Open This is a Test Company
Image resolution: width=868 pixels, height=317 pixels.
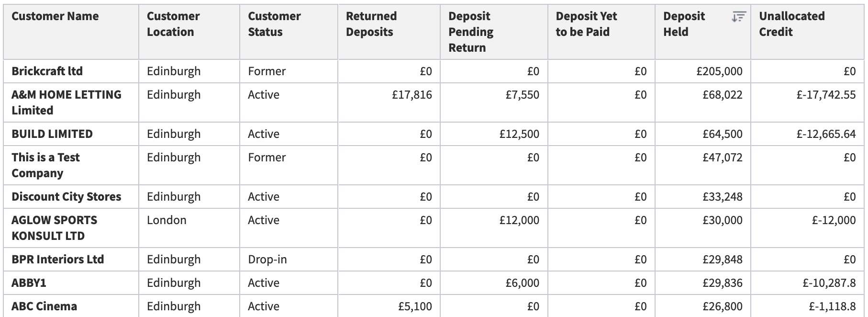(x=45, y=165)
